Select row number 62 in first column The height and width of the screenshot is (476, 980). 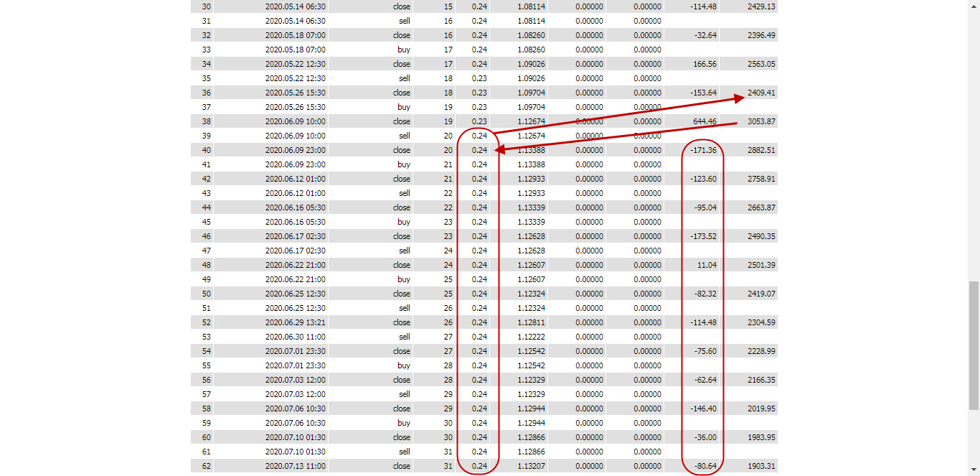click(207, 466)
